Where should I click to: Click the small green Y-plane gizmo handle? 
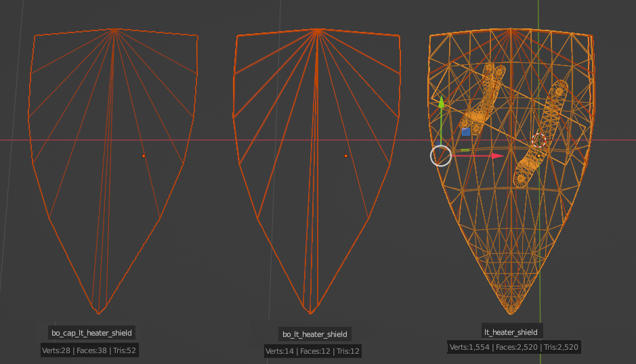click(x=465, y=150)
